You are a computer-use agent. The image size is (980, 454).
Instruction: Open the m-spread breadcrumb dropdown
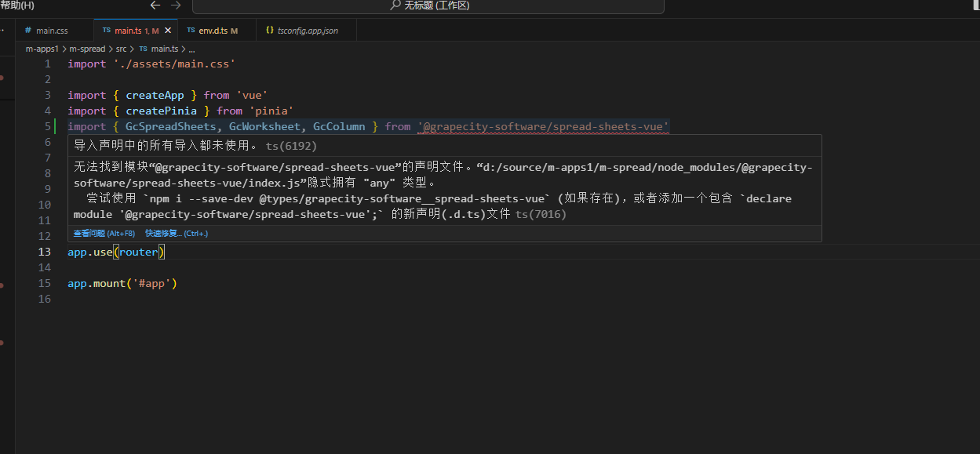click(x=86, y=48)
